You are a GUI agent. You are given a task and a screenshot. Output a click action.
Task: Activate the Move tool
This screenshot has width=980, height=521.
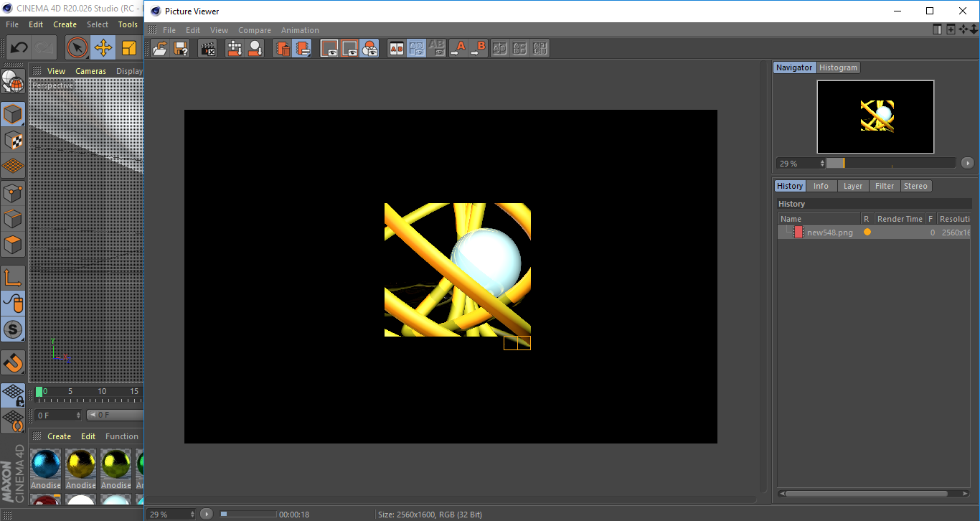(x=103, y=48)
